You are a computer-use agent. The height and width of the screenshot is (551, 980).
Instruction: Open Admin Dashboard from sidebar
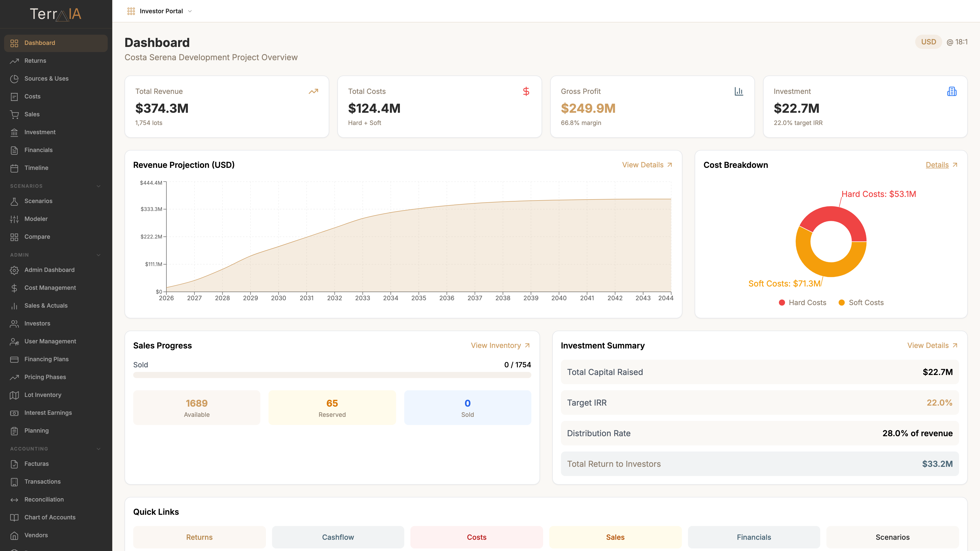click(56, 270)
